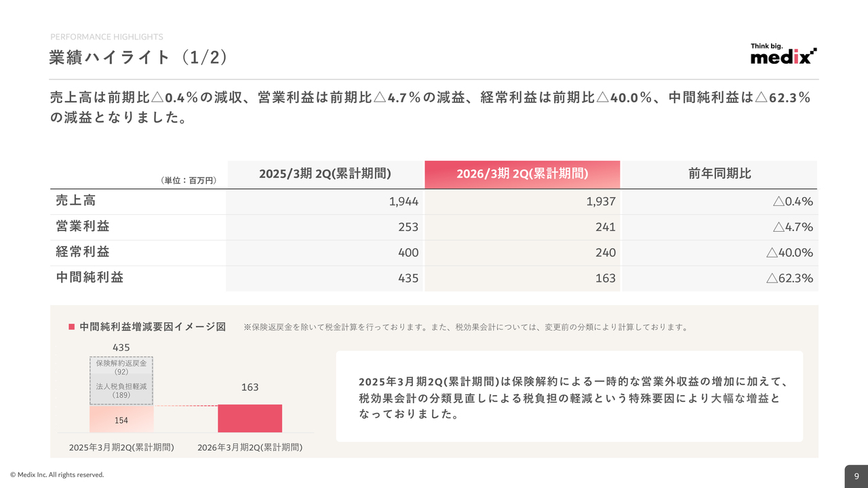Screen dimensions: 868x488
Task: Click the 前年同期比 column header
Action: pos(719,174)
